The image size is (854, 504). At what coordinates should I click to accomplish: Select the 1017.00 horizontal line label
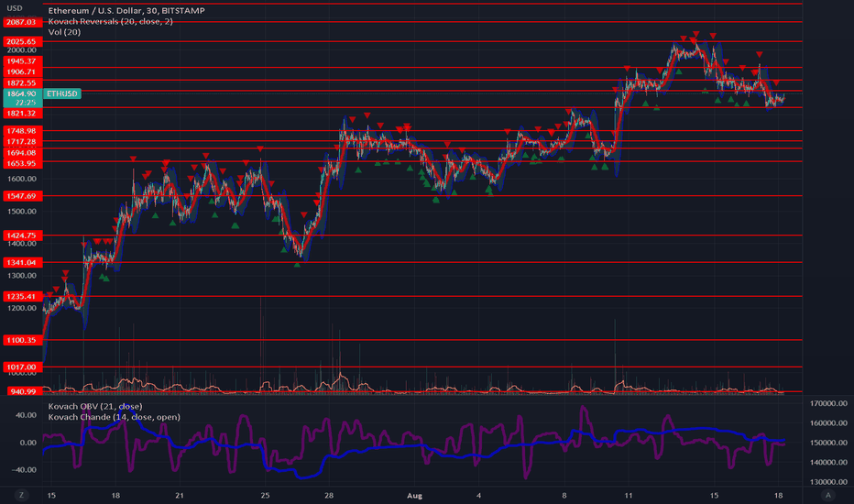click(x=22, y=367)
